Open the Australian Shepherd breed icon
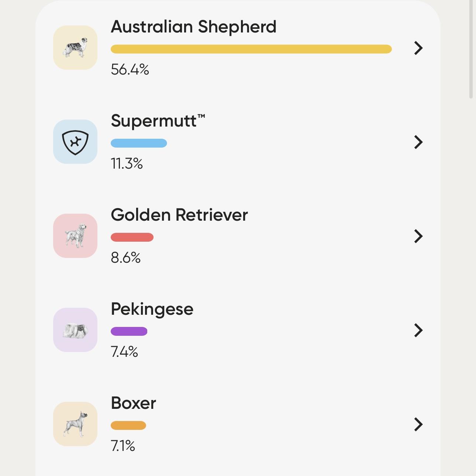 coord(75,48)
